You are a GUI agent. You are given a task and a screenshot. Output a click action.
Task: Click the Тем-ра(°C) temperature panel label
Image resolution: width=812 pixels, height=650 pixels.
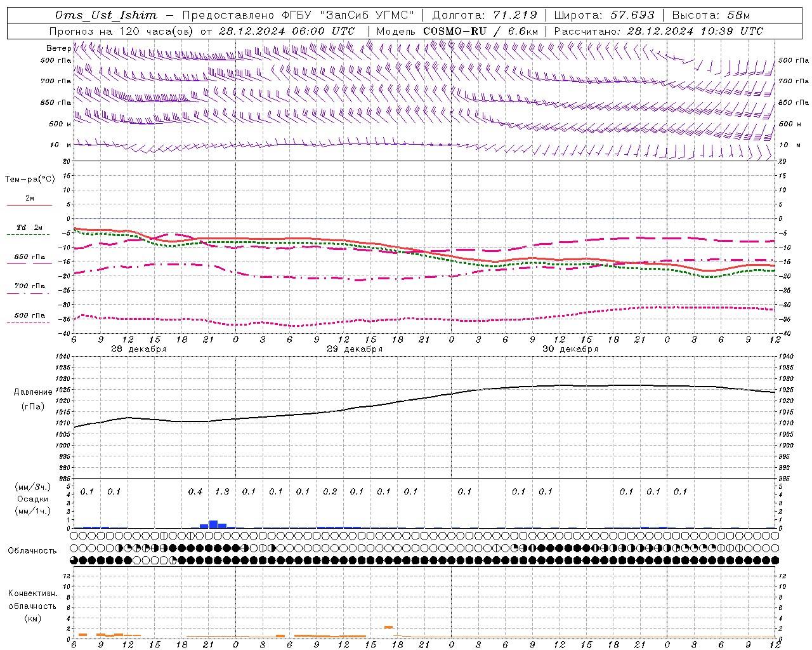[x=30, y=180]
